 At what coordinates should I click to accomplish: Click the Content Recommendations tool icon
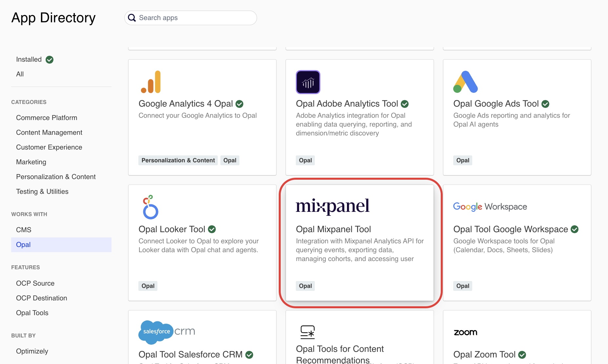(x=308, y=332)
